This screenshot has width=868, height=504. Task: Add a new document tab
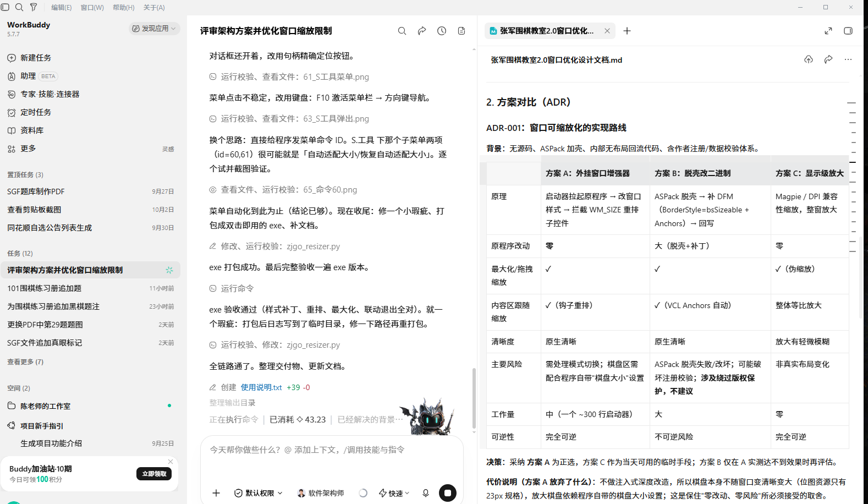point(627,31)
